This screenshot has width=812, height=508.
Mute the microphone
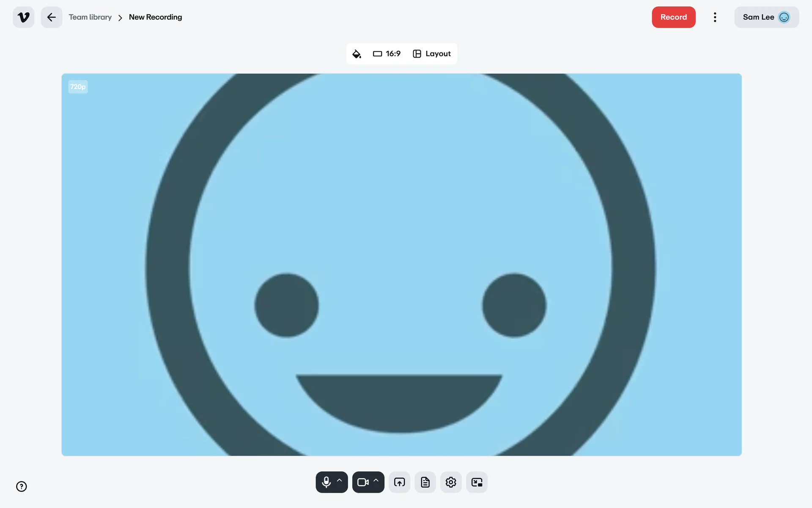click(x=326, y=482)
